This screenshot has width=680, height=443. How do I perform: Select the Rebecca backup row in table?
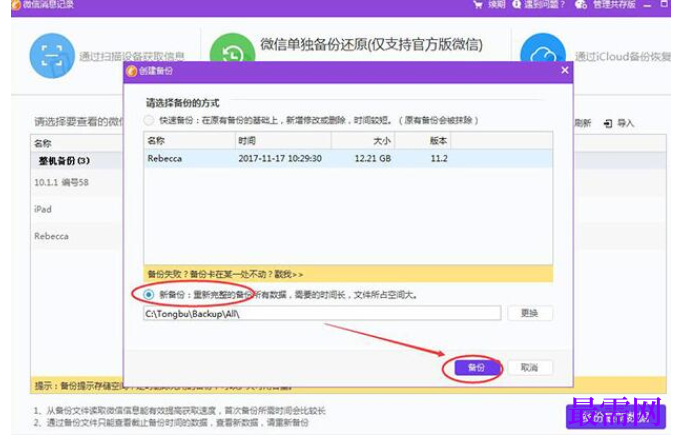point(348,159)
